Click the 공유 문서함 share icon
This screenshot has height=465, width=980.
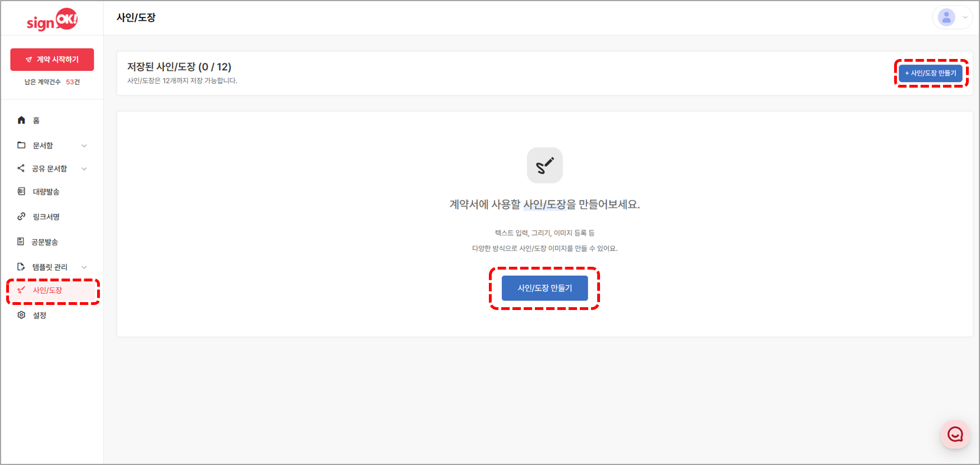21,168
